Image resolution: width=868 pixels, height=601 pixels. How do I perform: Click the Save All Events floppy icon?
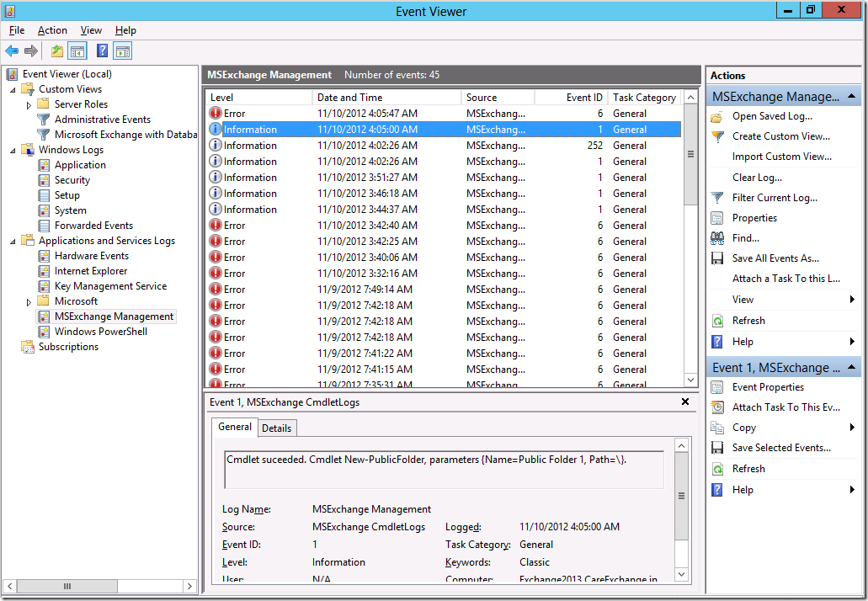716,258
